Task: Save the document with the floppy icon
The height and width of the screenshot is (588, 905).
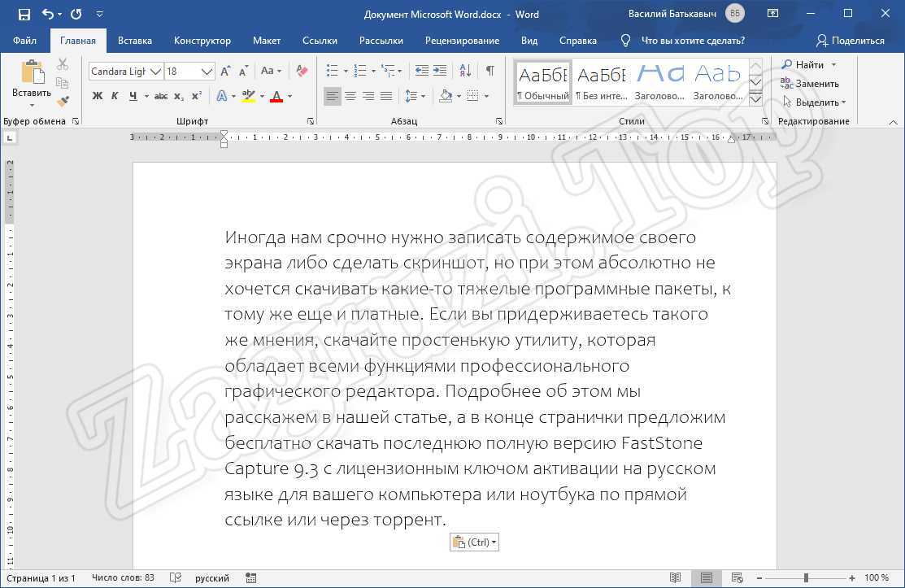Action: point(24,14)
